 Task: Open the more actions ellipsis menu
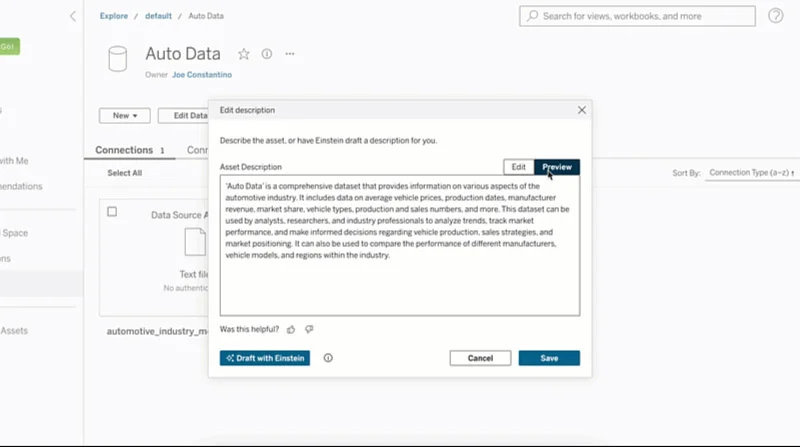[290, 54]
